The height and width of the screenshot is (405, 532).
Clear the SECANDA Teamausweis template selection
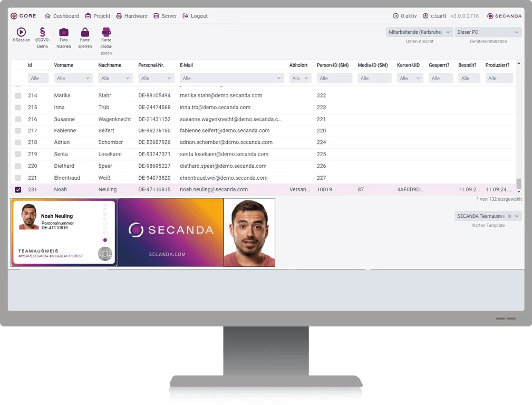coord(509,216)
